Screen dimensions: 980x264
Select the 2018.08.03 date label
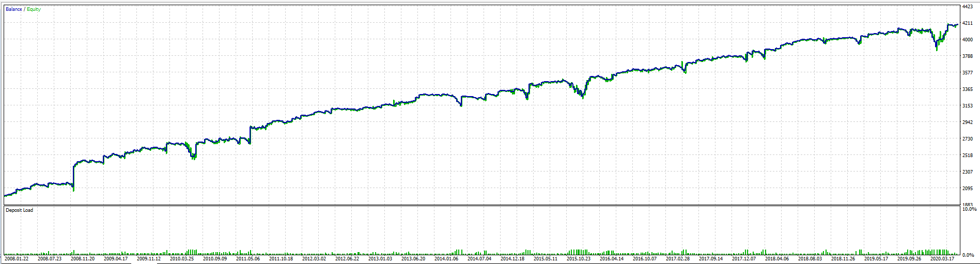coord(810,259)
